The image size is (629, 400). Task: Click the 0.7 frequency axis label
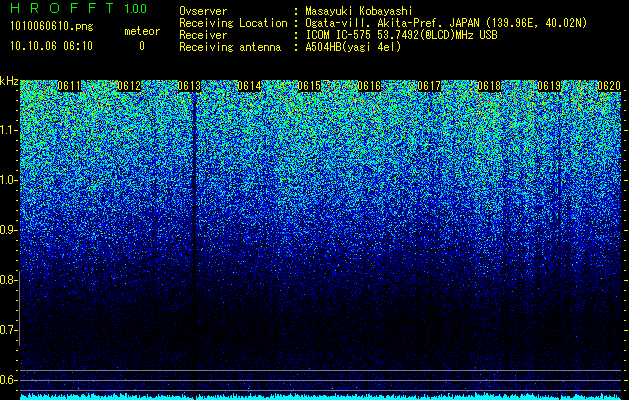coord(8,330)
